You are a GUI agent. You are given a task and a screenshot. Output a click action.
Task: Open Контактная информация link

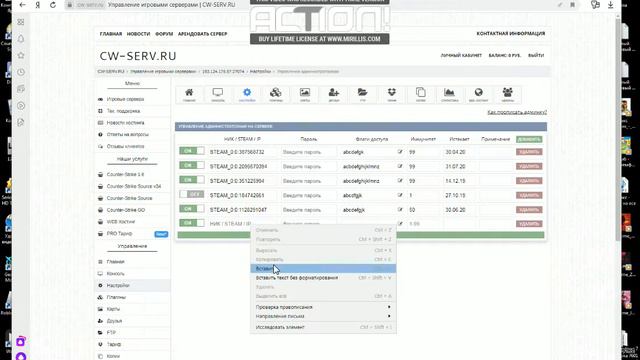(x=511, y=33)
